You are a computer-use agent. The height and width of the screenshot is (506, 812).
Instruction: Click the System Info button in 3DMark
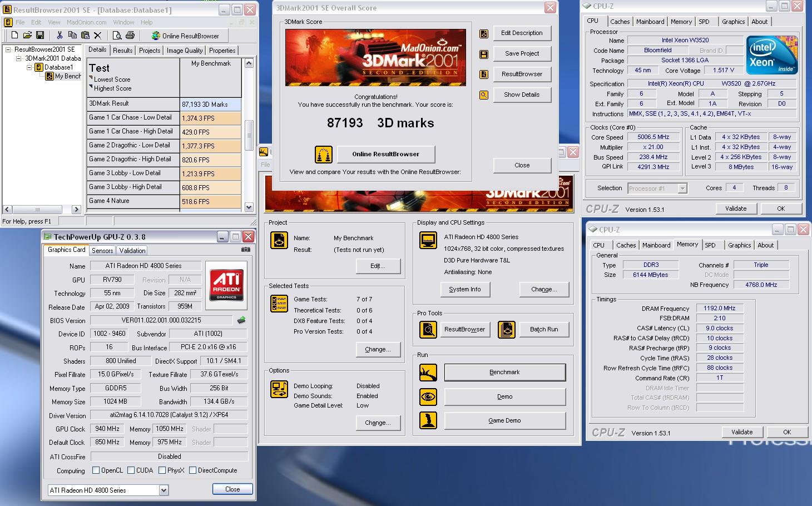464,290
